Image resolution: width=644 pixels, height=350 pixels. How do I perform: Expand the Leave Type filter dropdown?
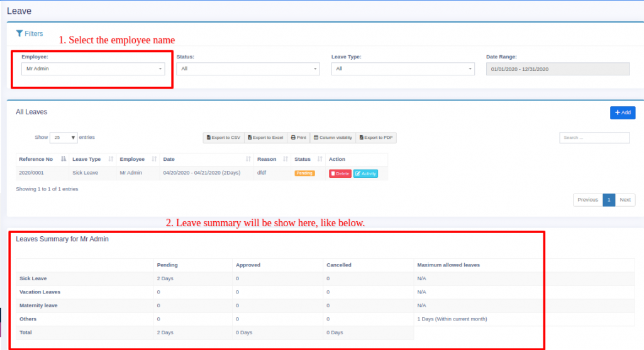point(402,68)
